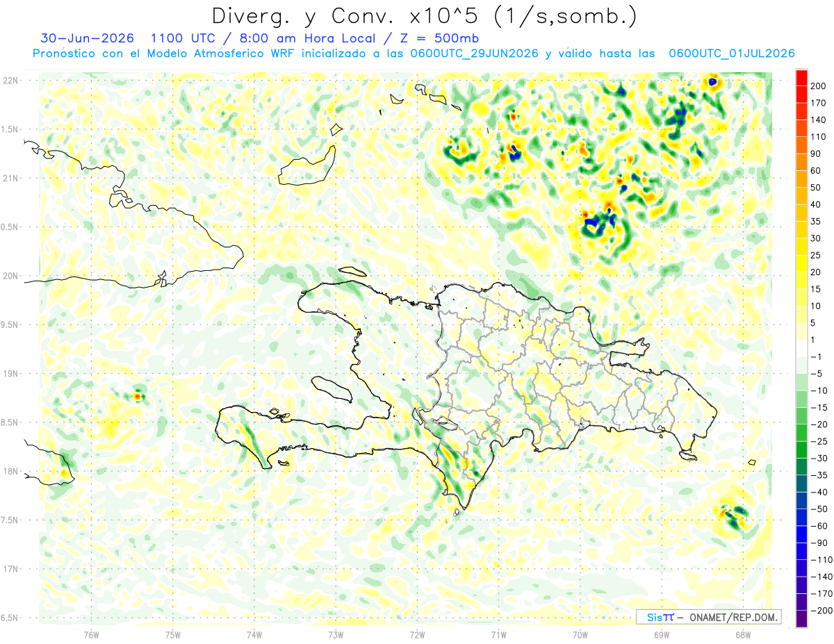
Task: Click the '17N' latitude label
Action: tap(10, 569)
